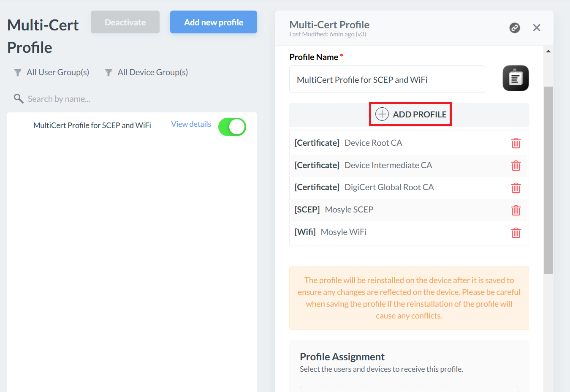
Task: Delete the Device Intermediate CA certificate
Action: (516, 166)
